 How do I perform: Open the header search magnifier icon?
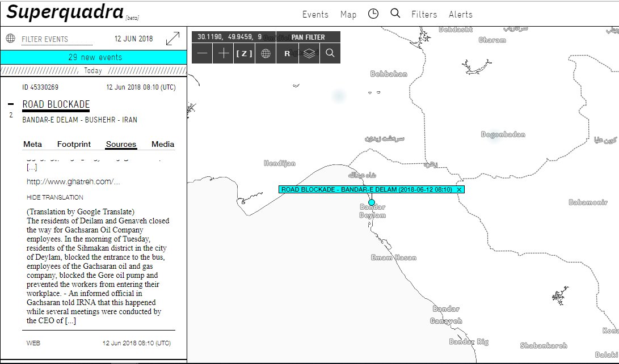click(395, 14)
